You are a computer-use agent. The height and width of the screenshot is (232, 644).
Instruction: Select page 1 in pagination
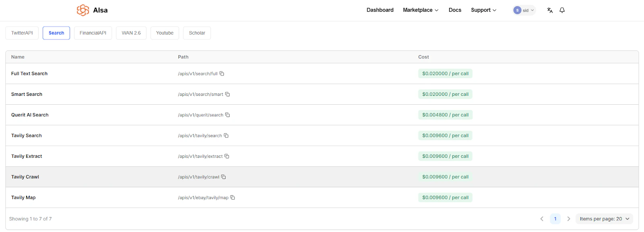tap(555, 219)
